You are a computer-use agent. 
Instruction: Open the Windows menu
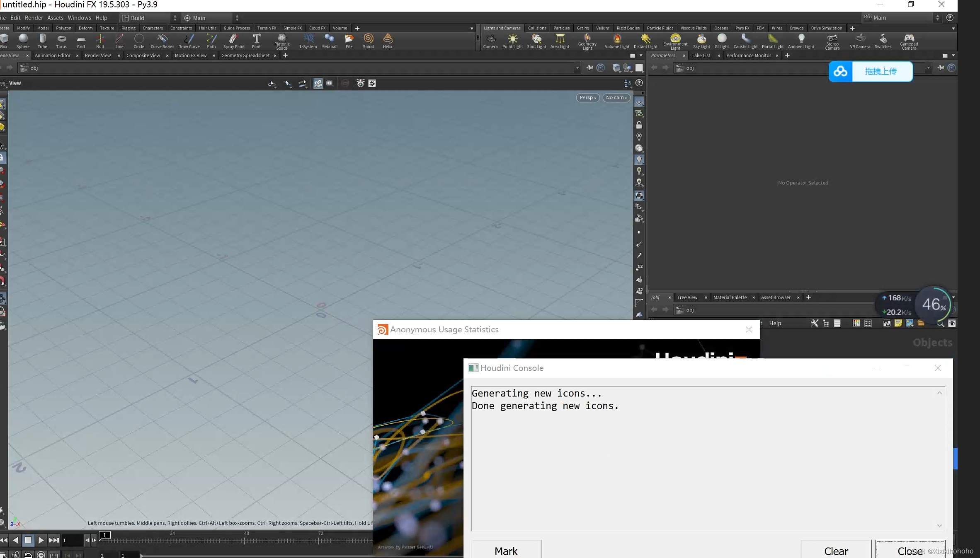(x=79, y=18)
